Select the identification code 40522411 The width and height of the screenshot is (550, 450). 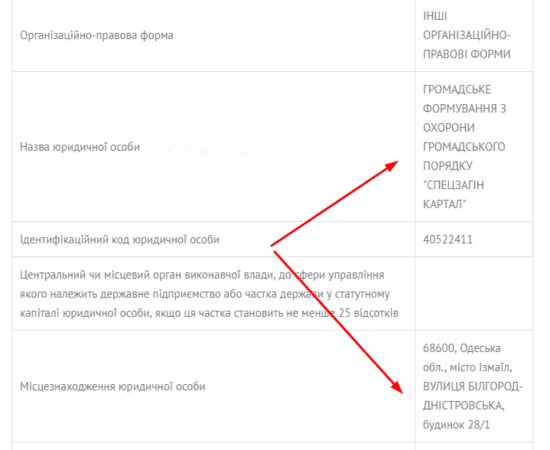448,240
